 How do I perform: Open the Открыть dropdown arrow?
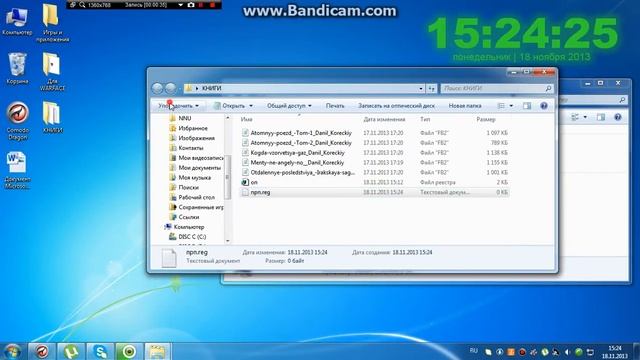coord(251,106)
